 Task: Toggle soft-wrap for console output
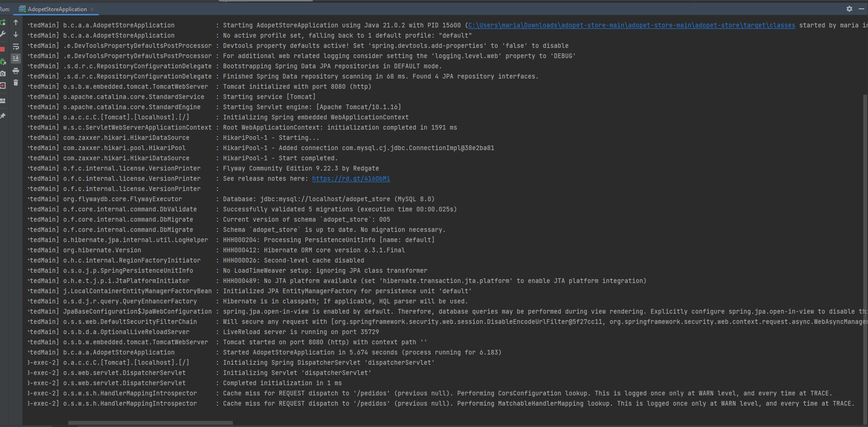click(16, 46)
